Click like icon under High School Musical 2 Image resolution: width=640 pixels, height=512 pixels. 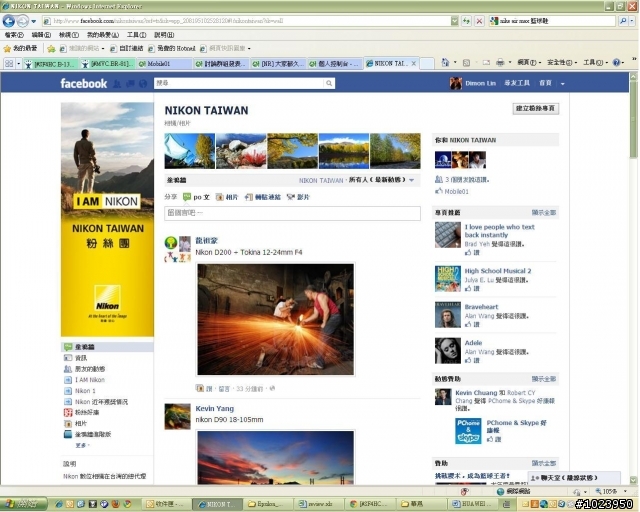468,289
